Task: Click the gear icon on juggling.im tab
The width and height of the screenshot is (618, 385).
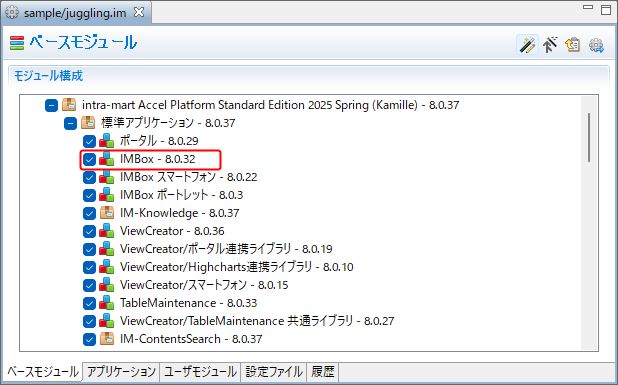Action: [12, 13]
